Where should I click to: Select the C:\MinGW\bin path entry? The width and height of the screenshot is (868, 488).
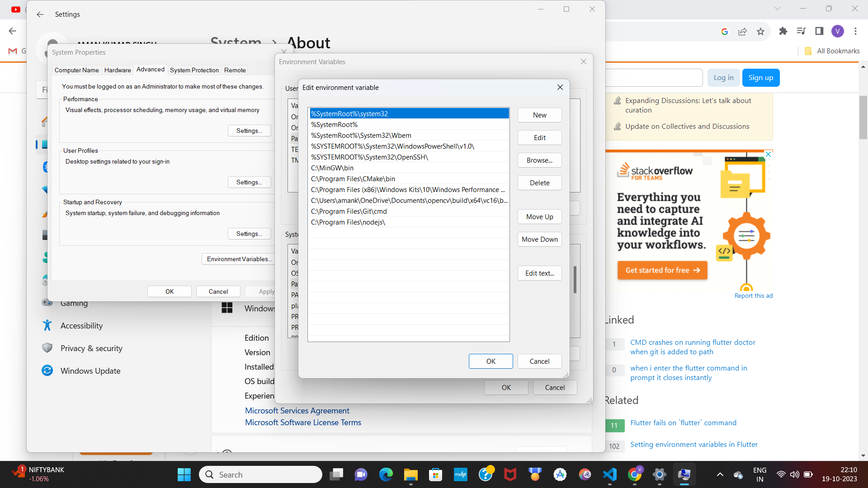pyautogui.click(x=332, y=168)
